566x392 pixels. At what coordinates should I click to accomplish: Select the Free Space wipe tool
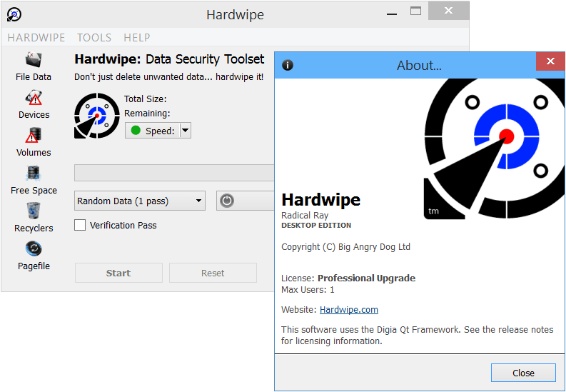34,181
